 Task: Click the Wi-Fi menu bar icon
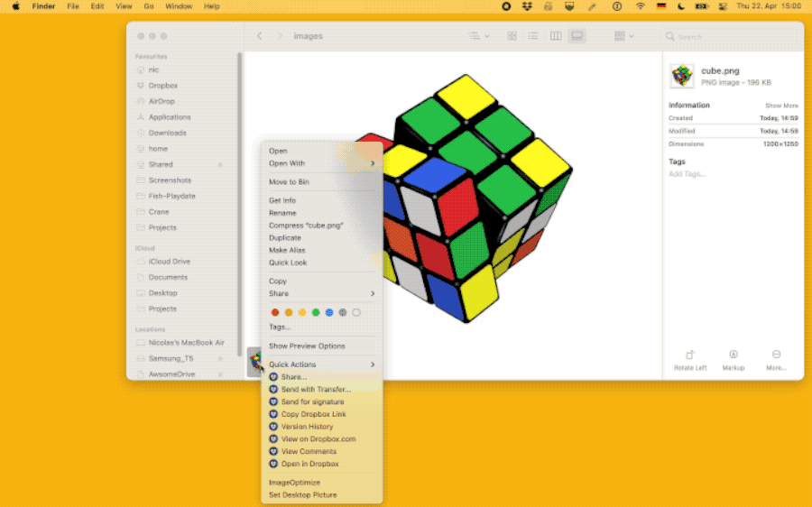(641, 6)
